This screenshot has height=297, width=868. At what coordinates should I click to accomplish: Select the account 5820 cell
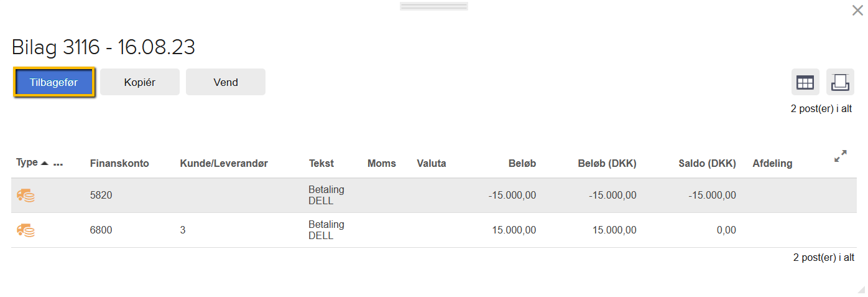(101, 196)
